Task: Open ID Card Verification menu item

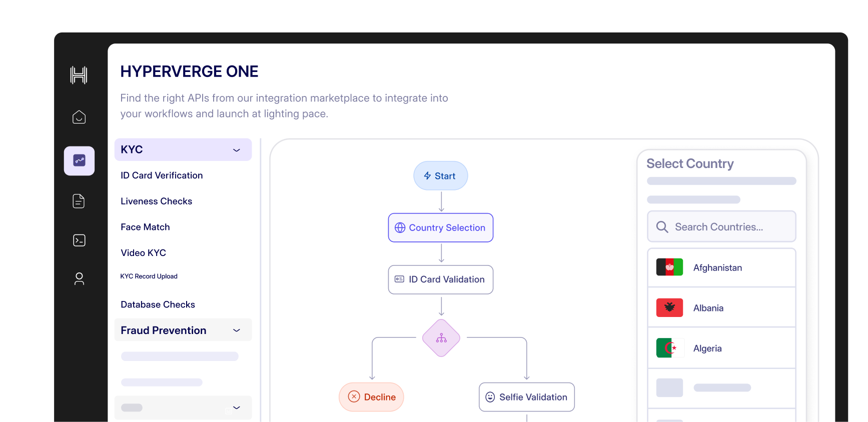Action: [x=162, y=175]
